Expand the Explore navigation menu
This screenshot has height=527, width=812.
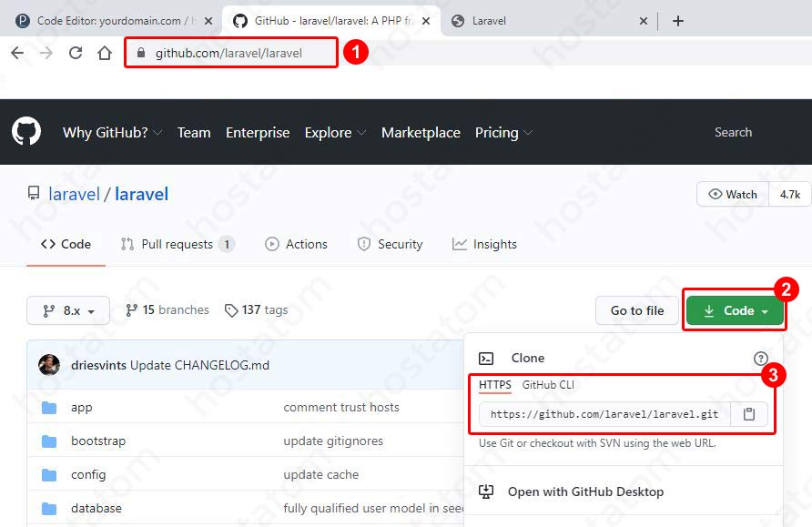coord(335,133)
